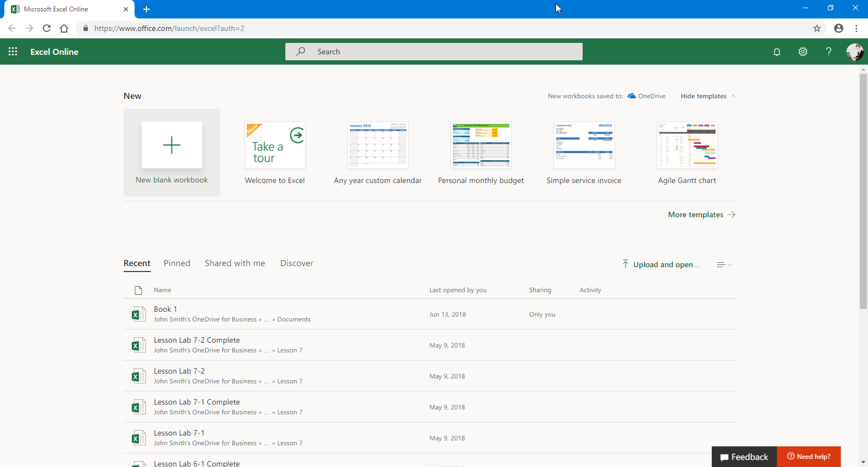Click the help question mark icon
The width and height of the screenshot is (868, 467).
pos(828,52)
